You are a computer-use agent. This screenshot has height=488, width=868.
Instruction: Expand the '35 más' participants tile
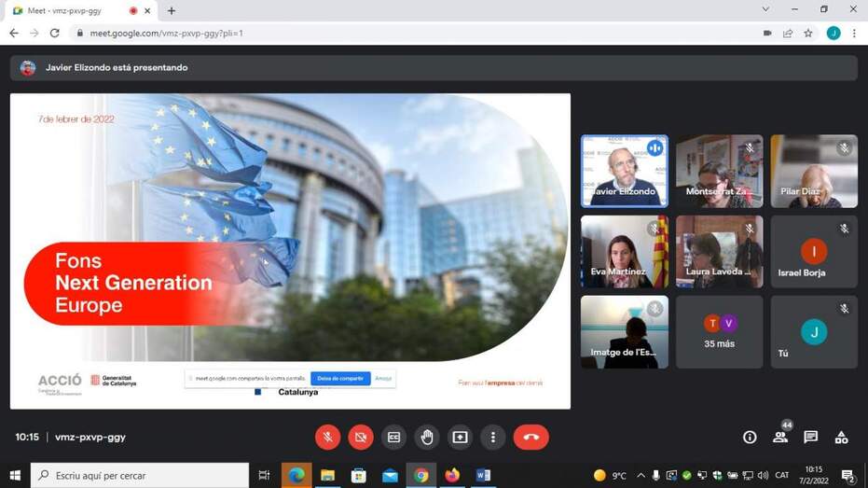click(x=719, y=332)
